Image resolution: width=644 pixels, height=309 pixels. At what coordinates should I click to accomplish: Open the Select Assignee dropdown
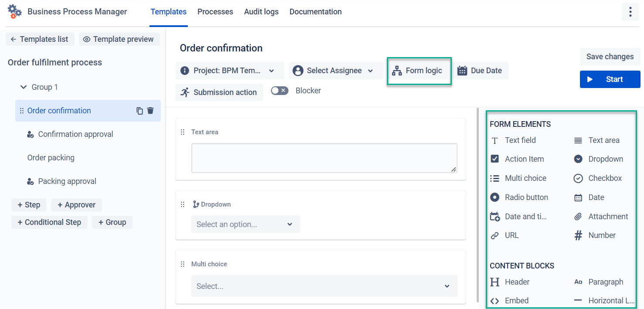pyautogui.click(x=336, y=70)
